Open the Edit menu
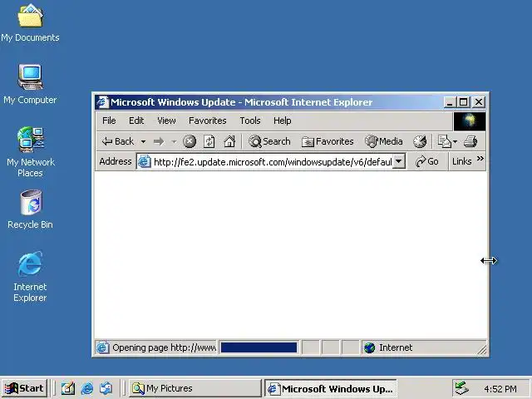This screenshot has width=532, height=399. (136, 121)
